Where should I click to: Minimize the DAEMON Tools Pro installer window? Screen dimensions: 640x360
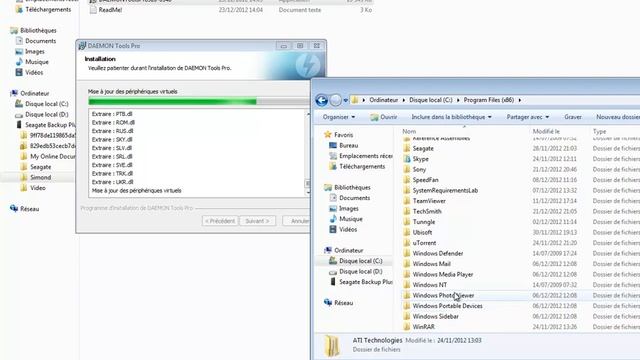click(283, 46)
